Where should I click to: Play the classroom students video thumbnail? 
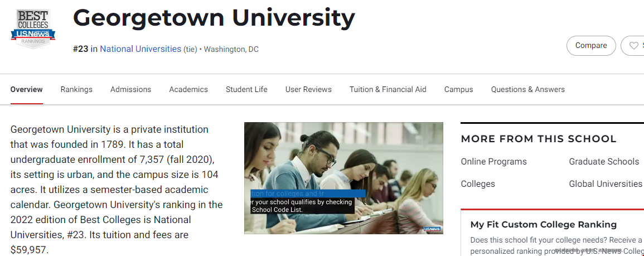(344, 178)
